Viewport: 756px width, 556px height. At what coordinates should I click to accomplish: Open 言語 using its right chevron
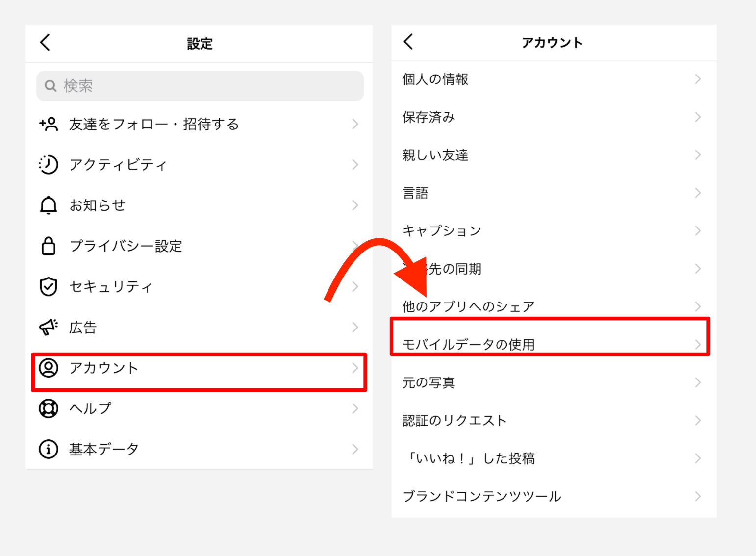(698, 193)
